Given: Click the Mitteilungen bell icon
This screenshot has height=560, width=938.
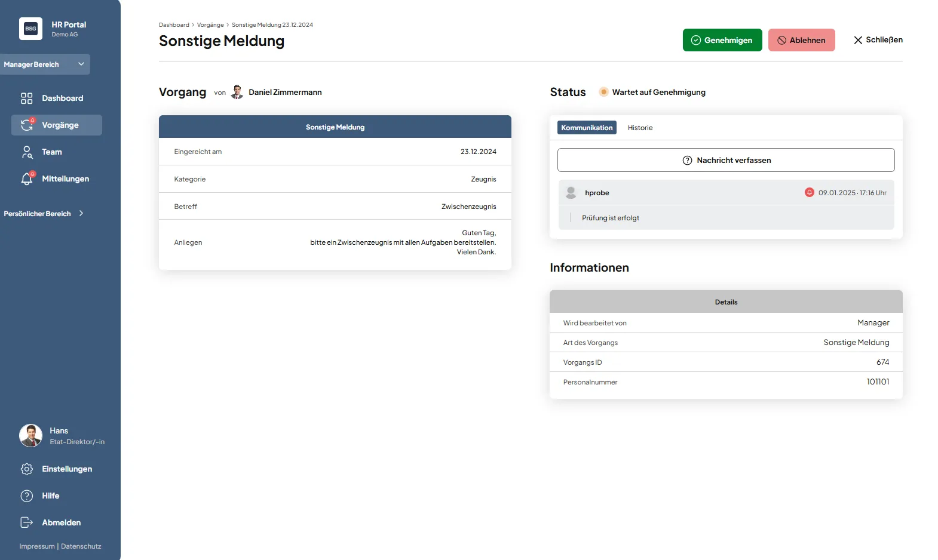Looking at the screenshot, I should tap(27, 179).
